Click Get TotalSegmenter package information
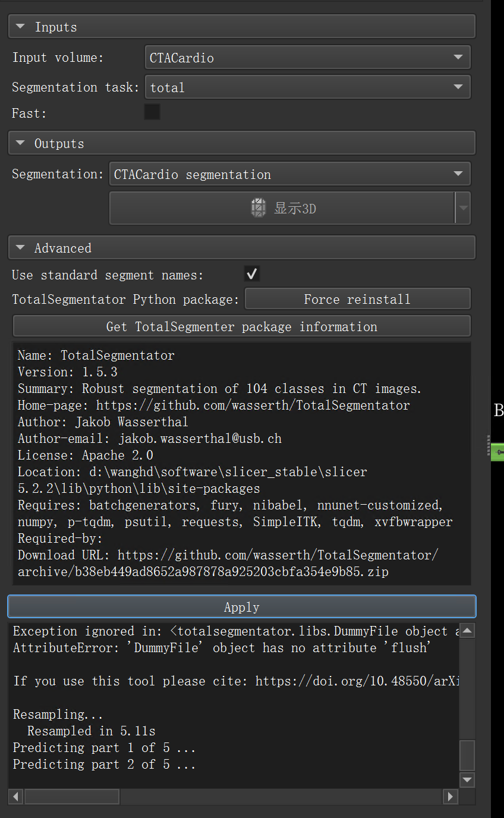This screenshot has height=818, width=504. click(x=241, y=326)
